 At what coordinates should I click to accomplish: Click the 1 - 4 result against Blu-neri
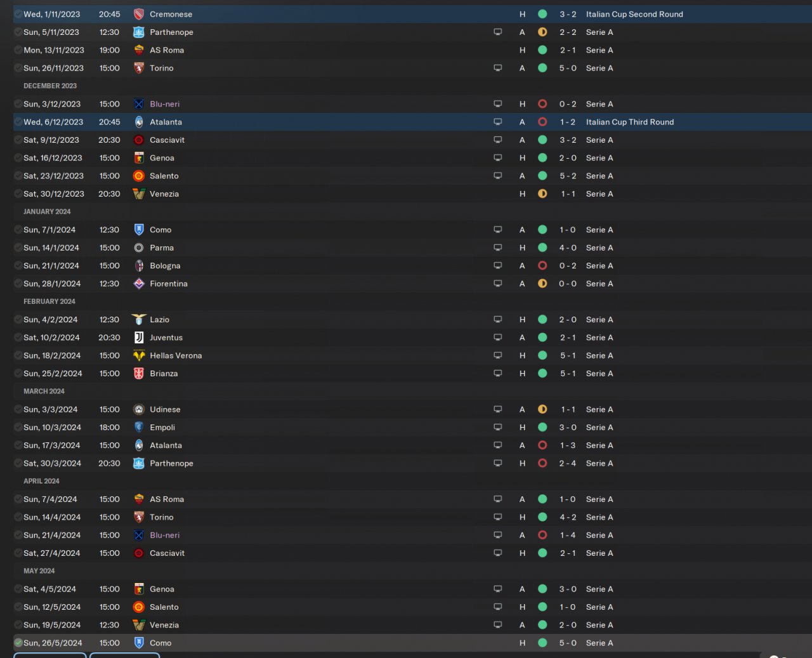[568, 535]
